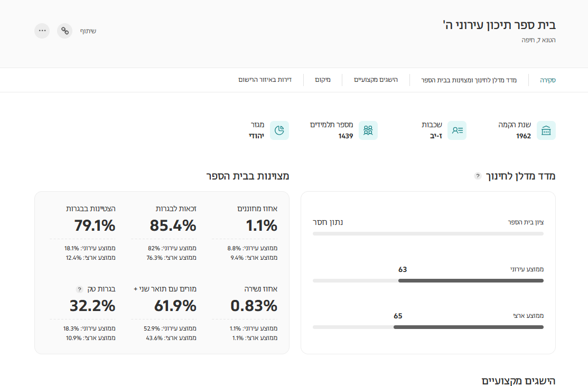Screen dimensions: 588x386
Task: Click the ממוצע ארצי score bar
Action: point(428,327)
